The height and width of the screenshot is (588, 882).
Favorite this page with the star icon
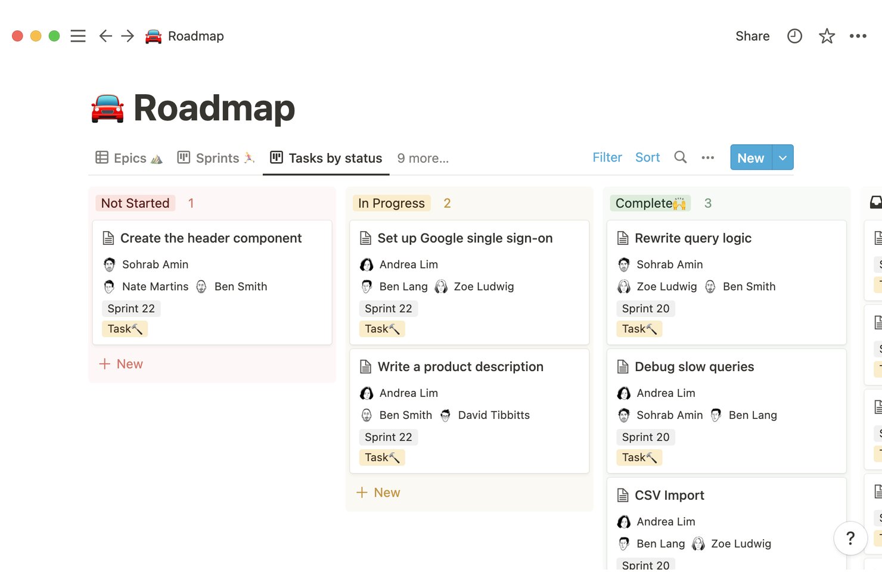[827, 36]
